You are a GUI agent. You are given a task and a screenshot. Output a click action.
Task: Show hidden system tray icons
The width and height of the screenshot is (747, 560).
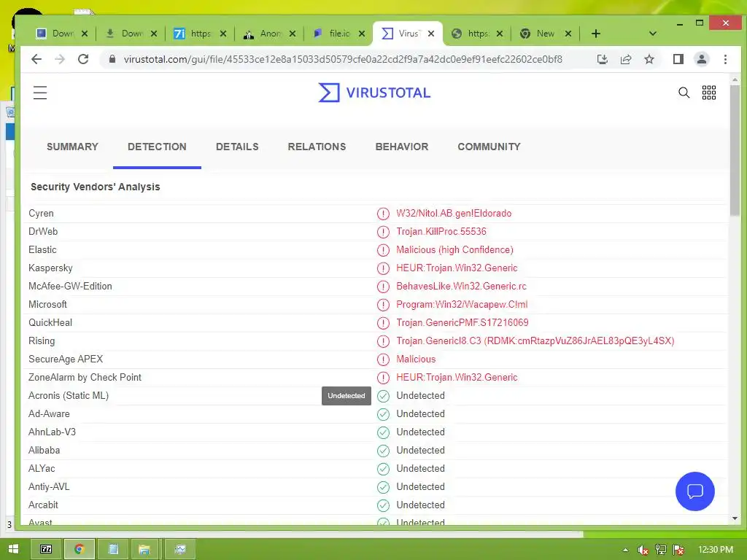pyautogui.click(x=625, y=550)
